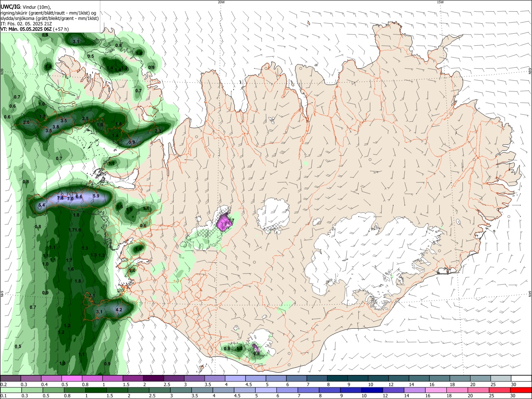
Task: Click the 'rigning/skúrir' legend description line
Action: [x=49, y=13]
